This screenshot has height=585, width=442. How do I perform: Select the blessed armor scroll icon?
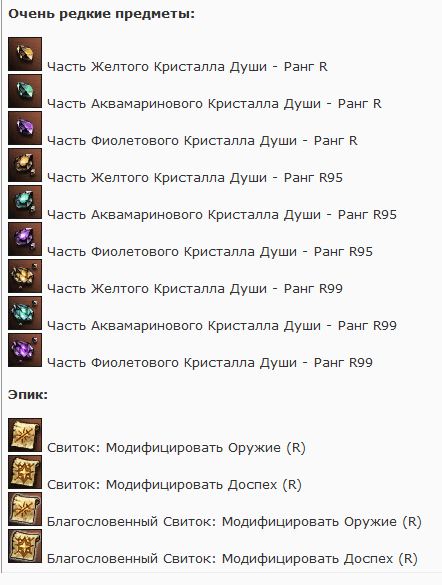[25, 546]
